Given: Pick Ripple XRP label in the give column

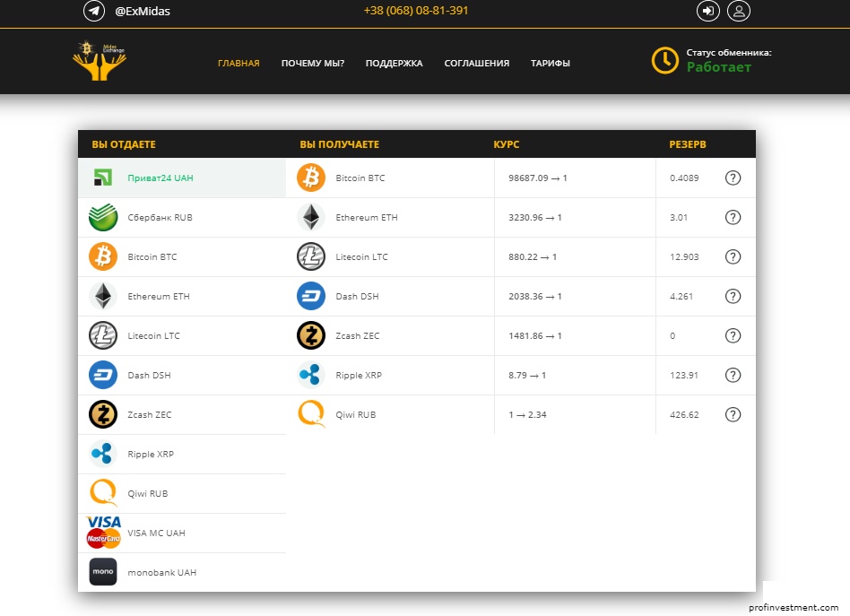Looking at the screenshot, I should (151, 455).
